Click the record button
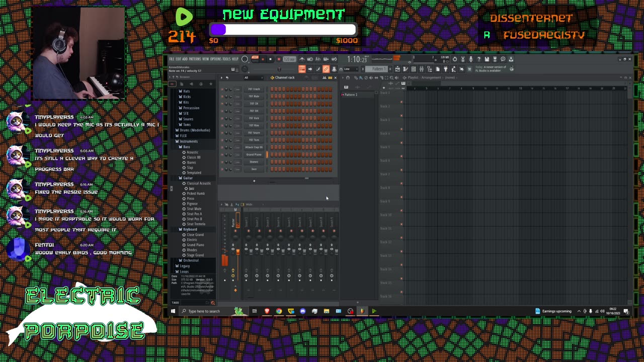 (x=278, y=59)
